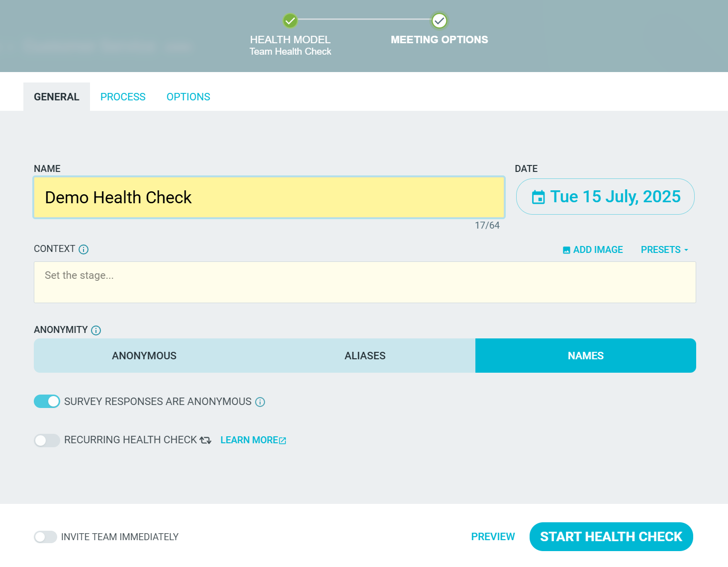The height and width of the screenshot is (567, 728).
Task: Select the Names anonymity option
Action: click(x=586, y=356)
